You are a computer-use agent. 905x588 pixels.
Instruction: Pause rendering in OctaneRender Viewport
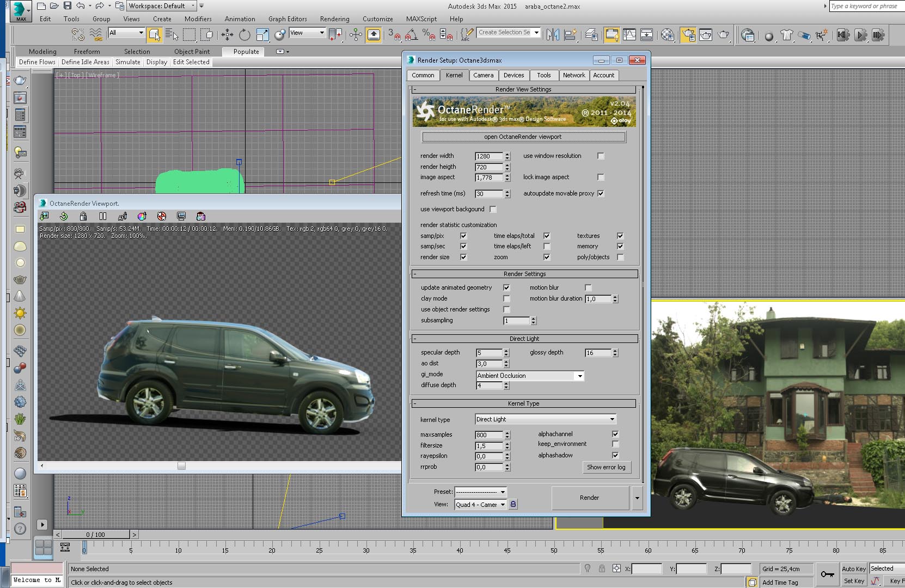pos(103,216)
